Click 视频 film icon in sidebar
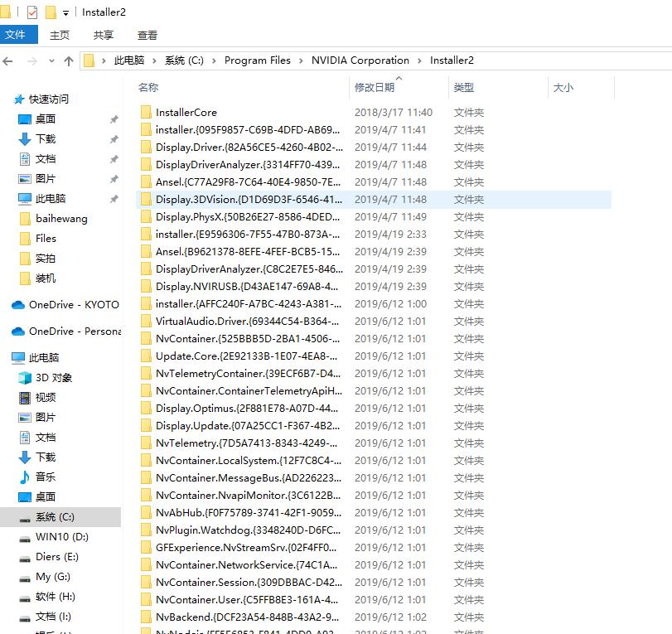 point(25,397)
